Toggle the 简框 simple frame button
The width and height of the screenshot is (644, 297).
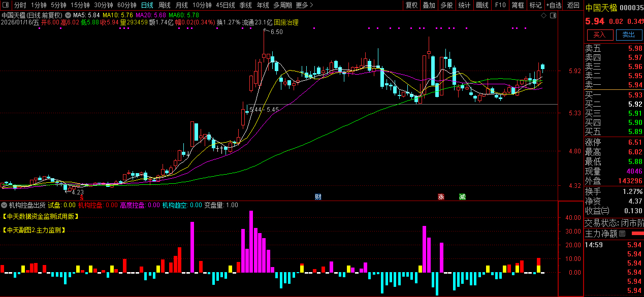[518, 5]
